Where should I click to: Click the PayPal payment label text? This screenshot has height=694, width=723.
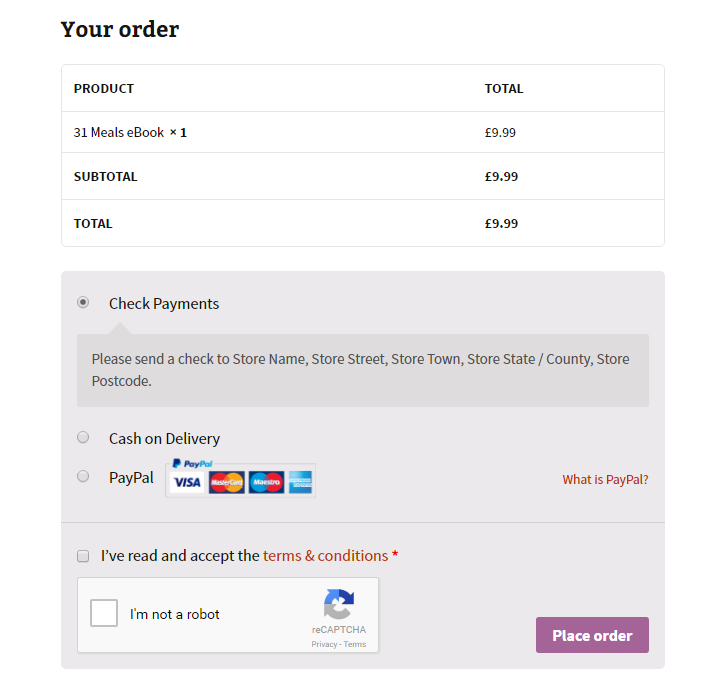click(x=131, y=478)
